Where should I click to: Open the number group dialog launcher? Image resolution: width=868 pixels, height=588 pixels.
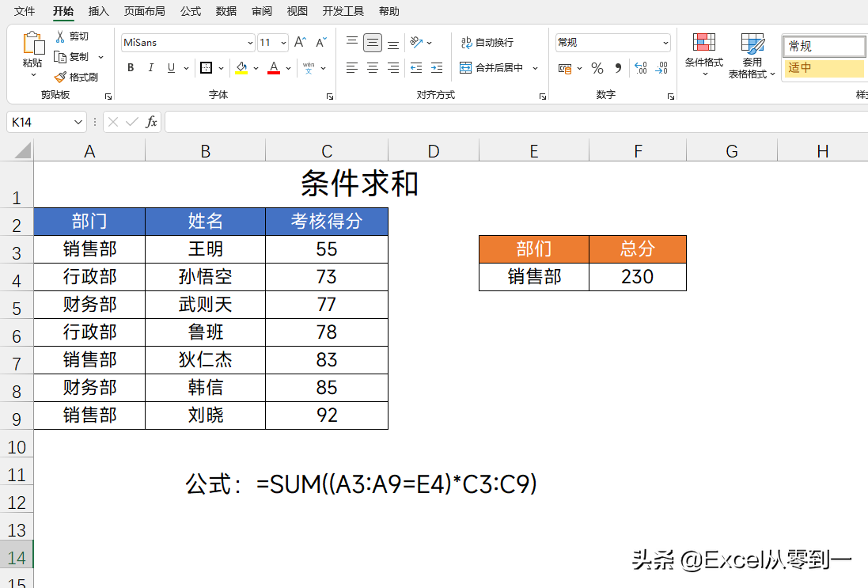coord(671,97)
